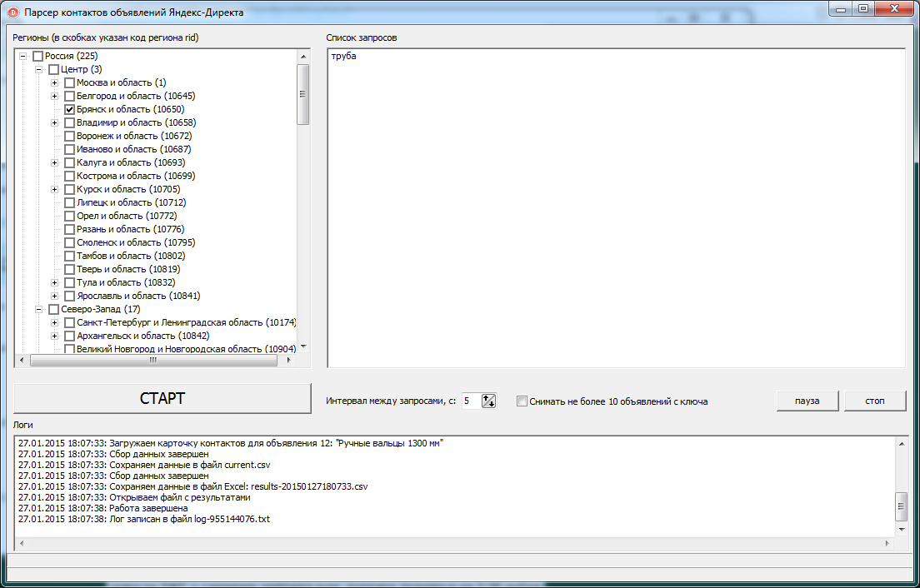Click the app icon in title bar

(12, 12)
